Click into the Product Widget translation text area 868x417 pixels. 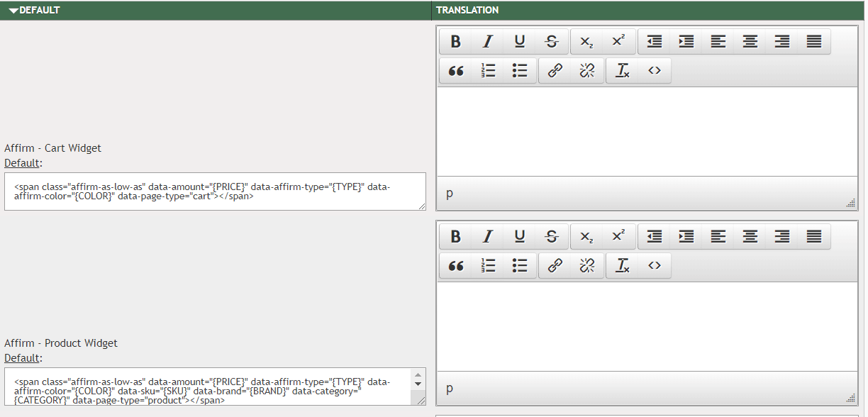click(647, 326)
